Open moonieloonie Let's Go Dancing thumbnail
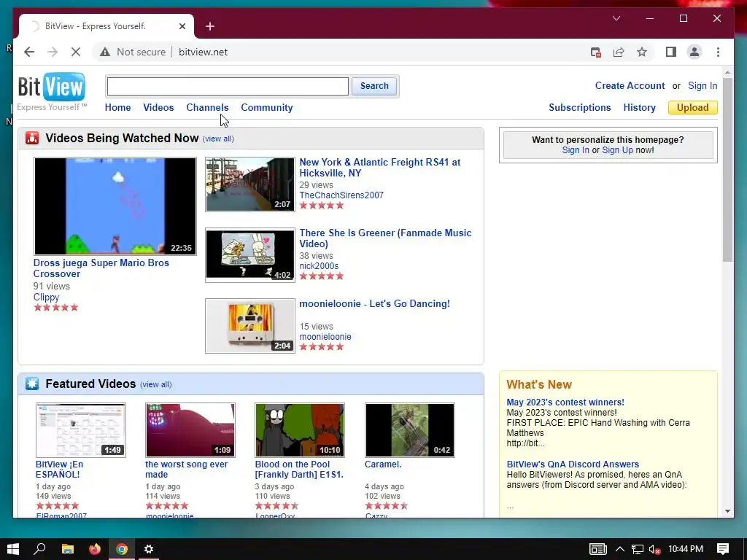The height and width of the screenshot is (560, 747). click(x=250, y=326)
